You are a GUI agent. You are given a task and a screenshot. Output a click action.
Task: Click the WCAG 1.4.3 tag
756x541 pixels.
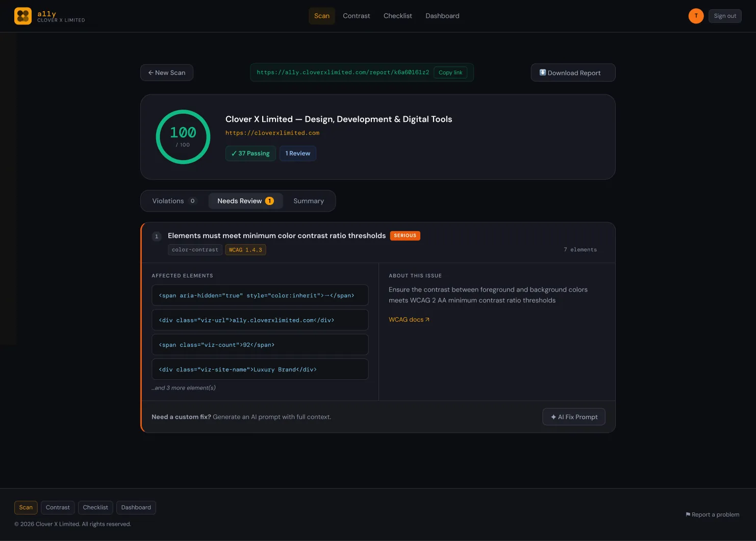245,250
